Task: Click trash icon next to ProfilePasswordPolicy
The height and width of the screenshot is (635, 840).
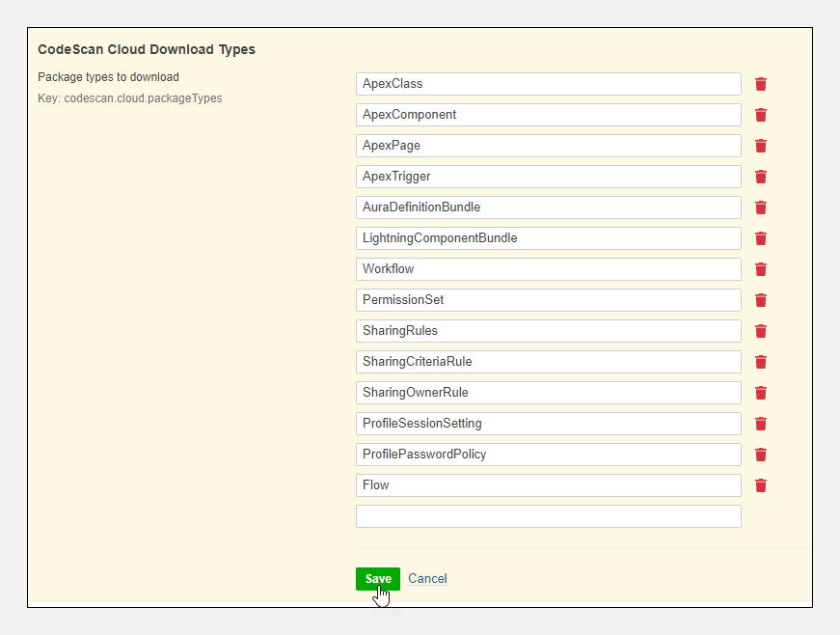Action: pos(761,455)
